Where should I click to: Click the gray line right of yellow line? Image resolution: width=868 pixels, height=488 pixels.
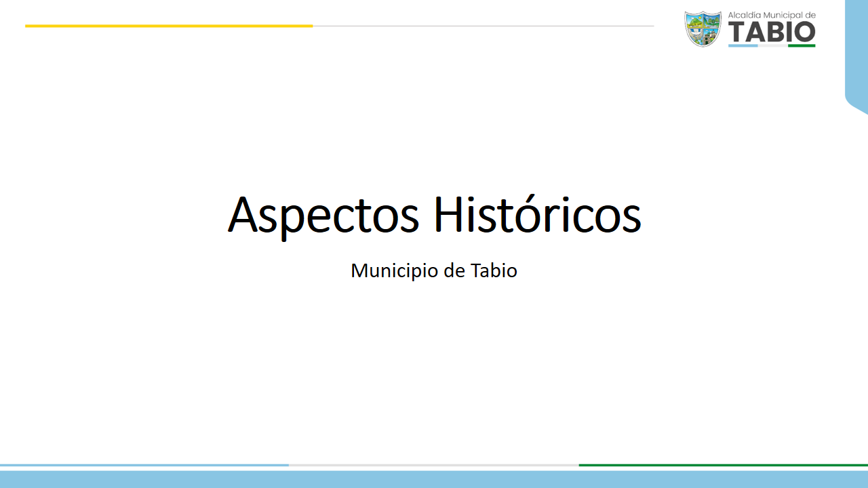pos(483,26)
